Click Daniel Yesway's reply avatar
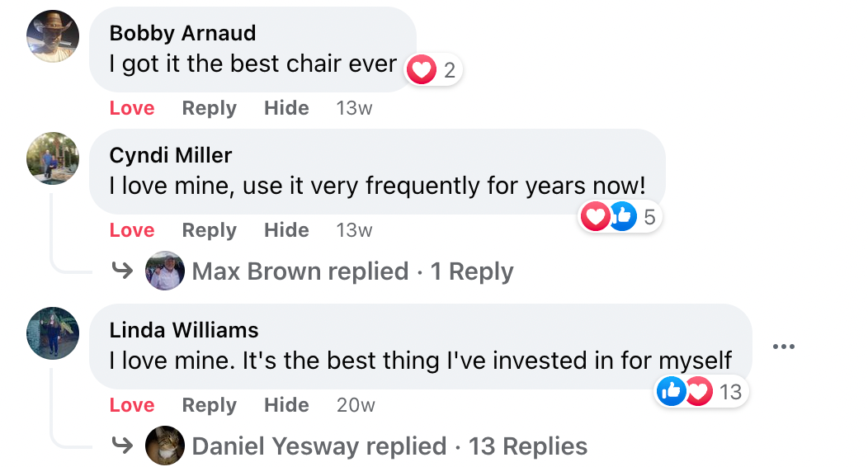Image resolution: width=868 pixels, height=467 pixels. [x=165, y=446]
